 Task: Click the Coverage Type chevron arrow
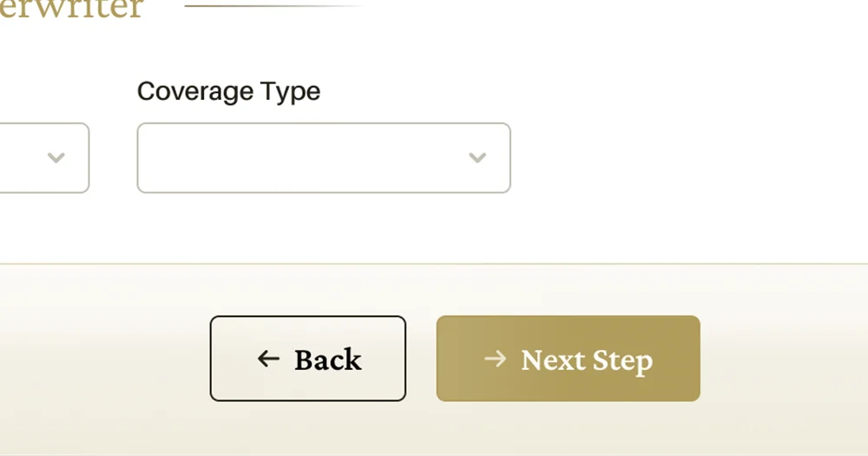pyautogui.click(x=477, y=157)
